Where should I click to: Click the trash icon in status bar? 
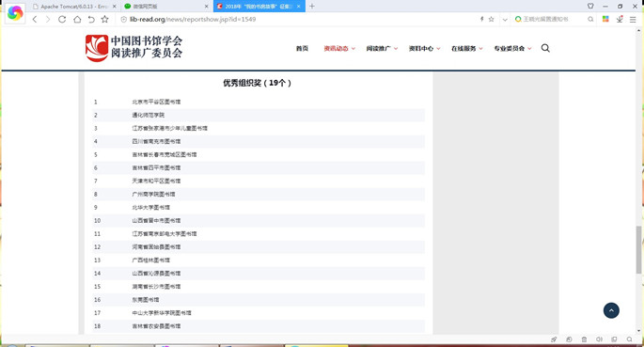click(x=584, y=339)
